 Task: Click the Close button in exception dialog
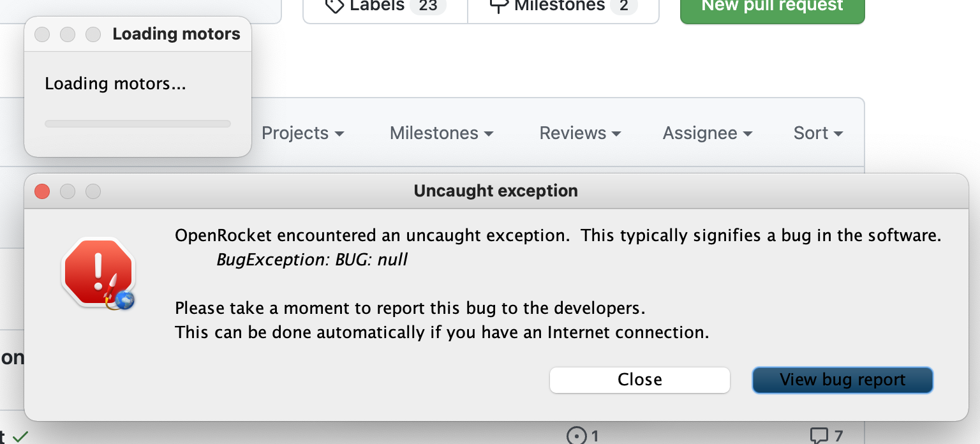(640, 380)
